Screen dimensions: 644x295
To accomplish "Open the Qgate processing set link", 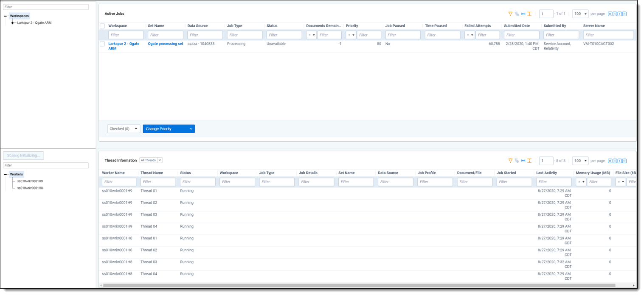I will pyautogui.click(x=166, y=44).
